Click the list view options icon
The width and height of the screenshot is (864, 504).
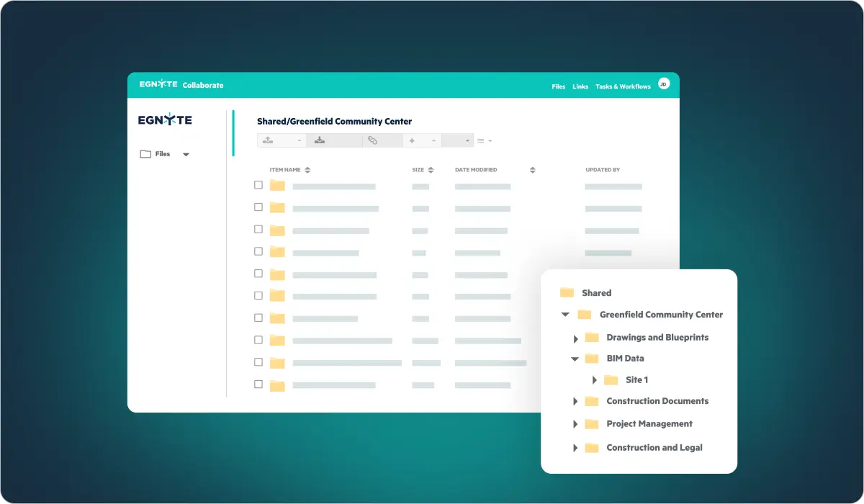[482, 141]
